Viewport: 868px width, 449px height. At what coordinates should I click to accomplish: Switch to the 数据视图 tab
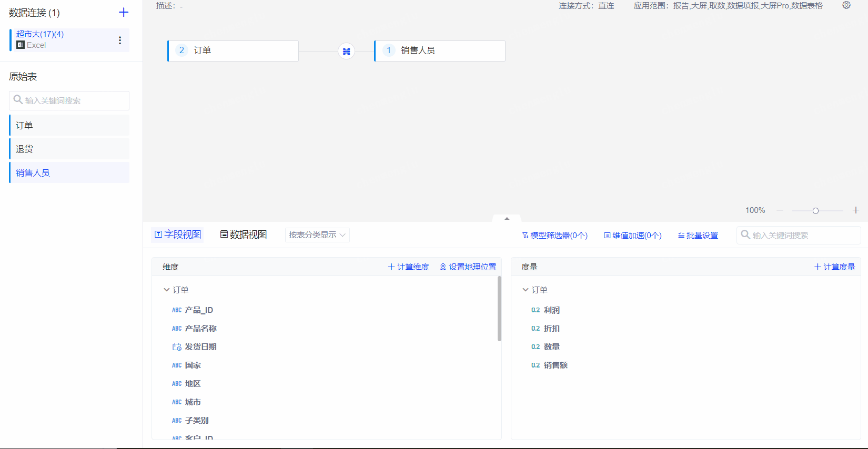pyautogui.click(x=244, y=234)
